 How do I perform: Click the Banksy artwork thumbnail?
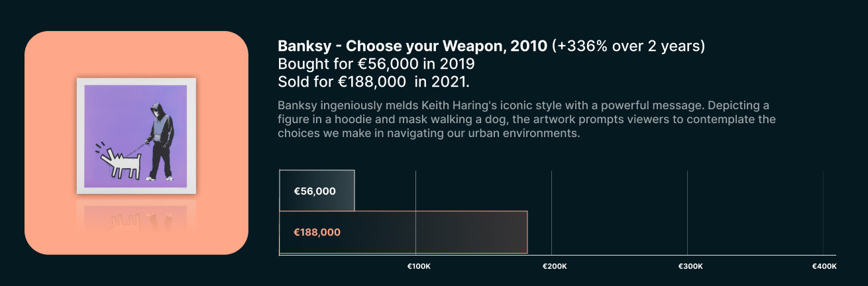click(x=136, y=136)
